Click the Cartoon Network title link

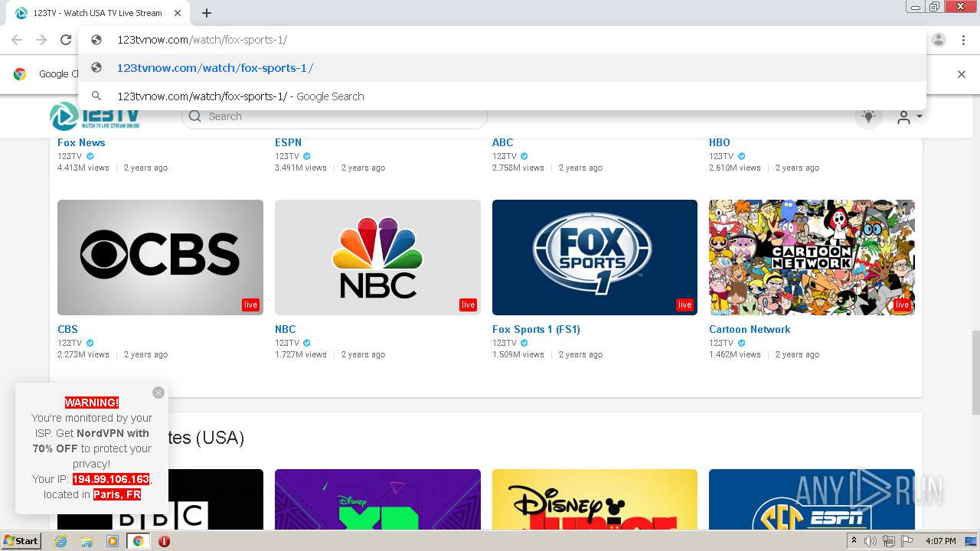(750, 329)
